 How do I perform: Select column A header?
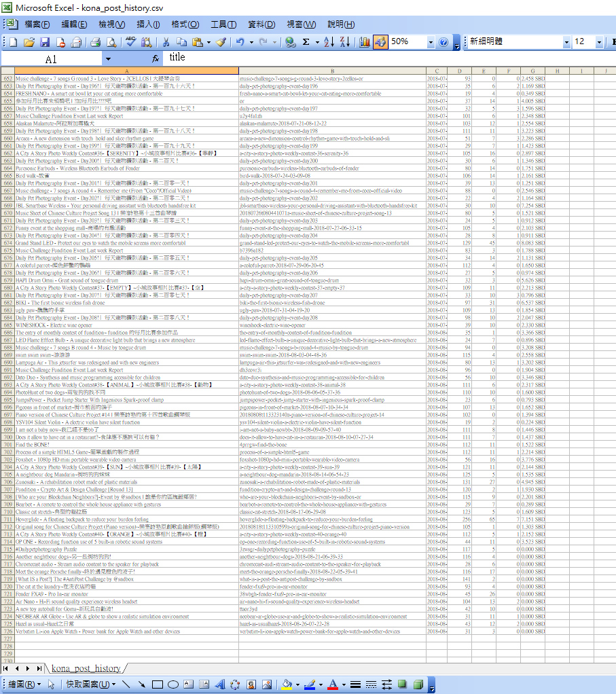click(x=126, y=71)
